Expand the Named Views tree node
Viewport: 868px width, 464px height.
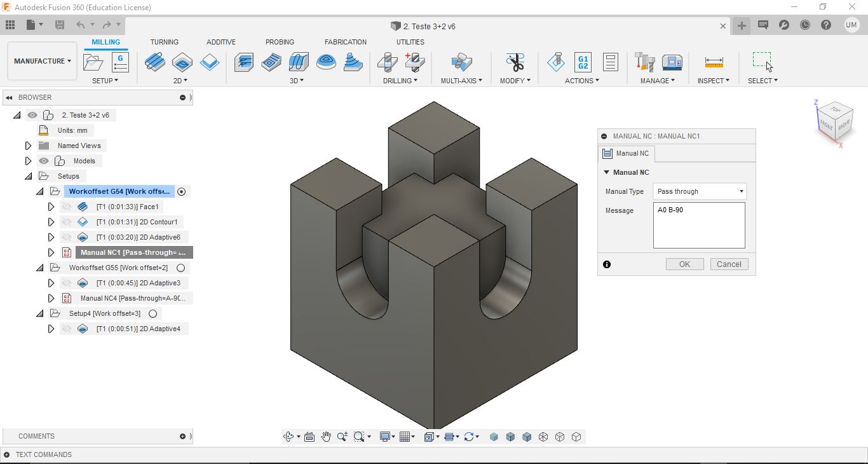point(28,146)
